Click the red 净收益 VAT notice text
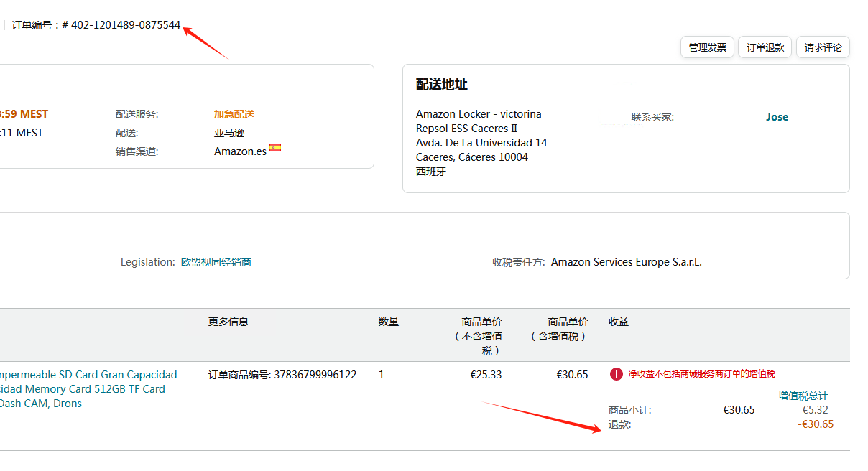Viewport: 868px width, 471px height. click(x=701, y=374)
